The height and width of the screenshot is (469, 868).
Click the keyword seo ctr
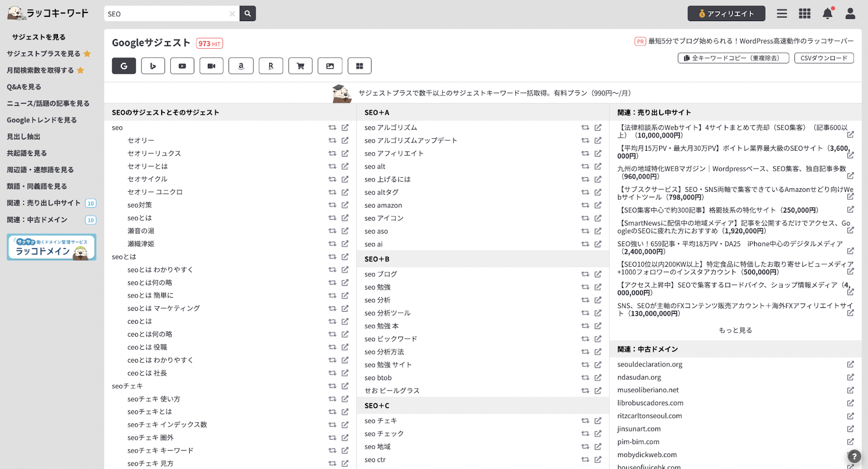tap(375, 460)
